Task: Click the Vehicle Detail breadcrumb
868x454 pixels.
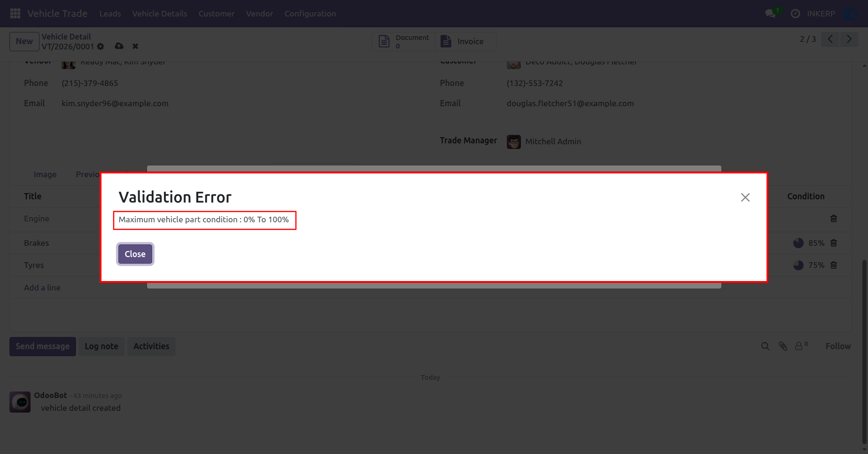Action: [66, 37]
